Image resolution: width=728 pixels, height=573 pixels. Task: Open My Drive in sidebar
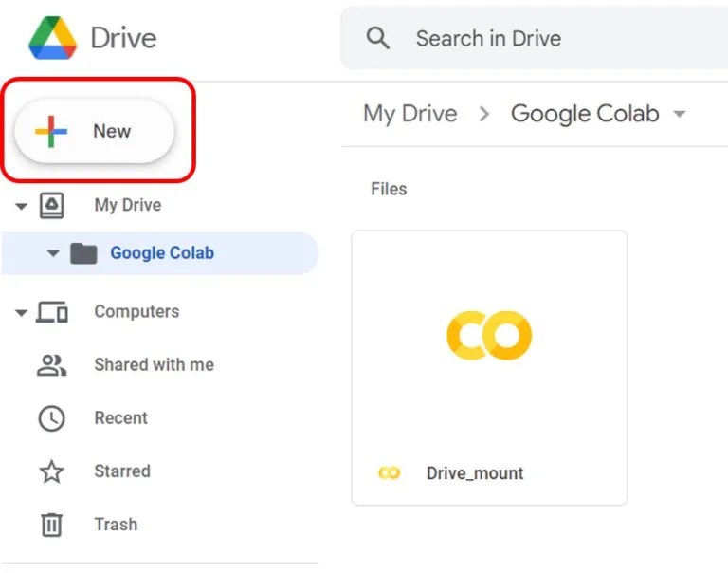[x=128, y=205]
